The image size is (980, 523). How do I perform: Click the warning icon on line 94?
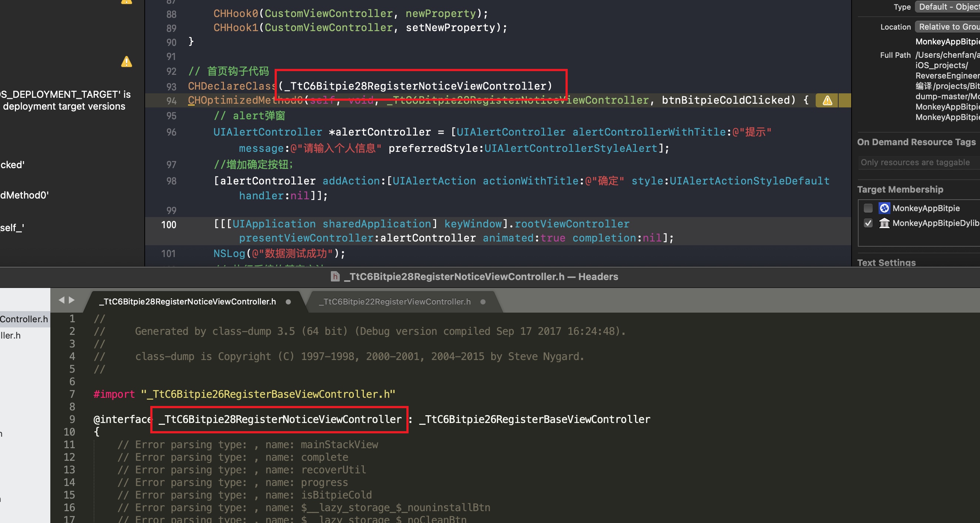coord(827,100)
